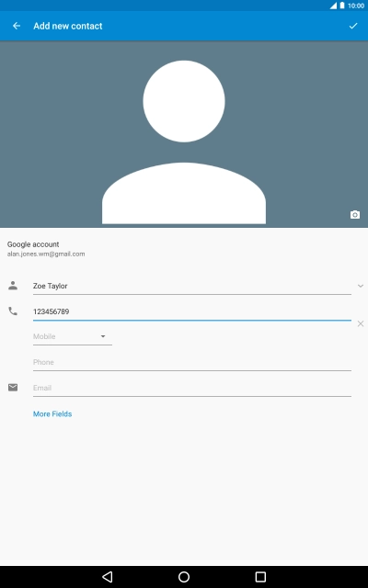Tap the Android home circle button
368x588 pixels.
click(184, 577)
